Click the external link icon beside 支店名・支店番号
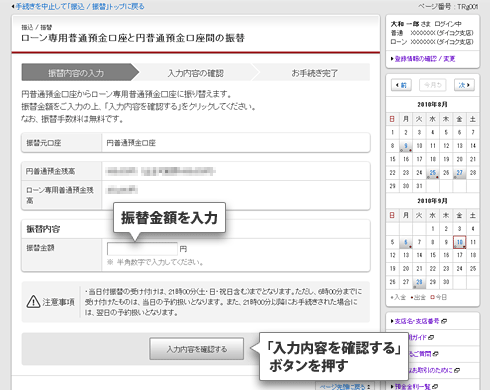490x390 pixels. coord(444,321)
